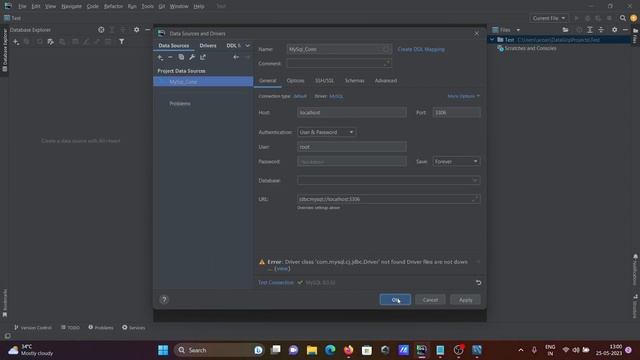Collapse all in the Files panel
The width and height of the screenshot is (640, 360).
coord(601,30)
